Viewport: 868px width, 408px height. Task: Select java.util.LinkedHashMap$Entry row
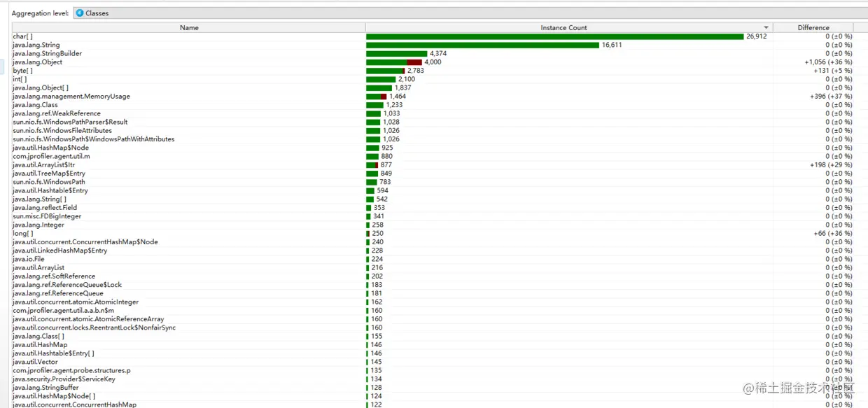433,251
